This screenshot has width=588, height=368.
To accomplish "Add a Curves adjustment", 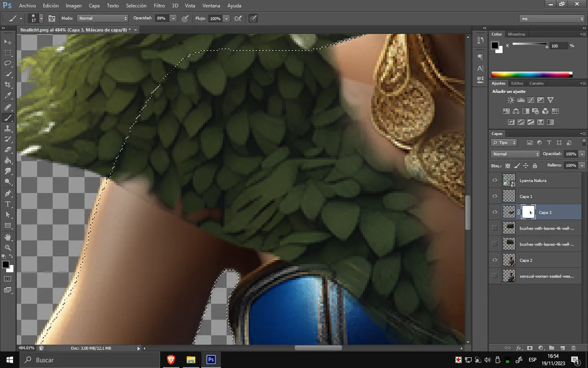I will coord(531,100).
